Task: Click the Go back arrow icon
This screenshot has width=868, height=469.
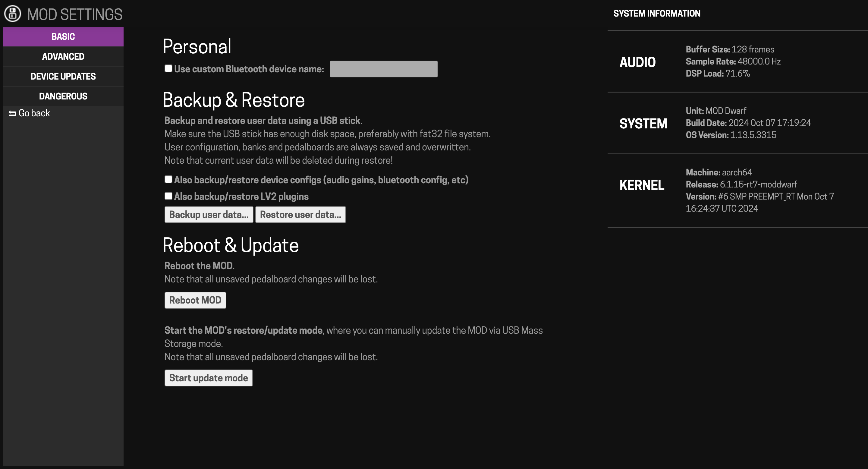Action: 12,114
